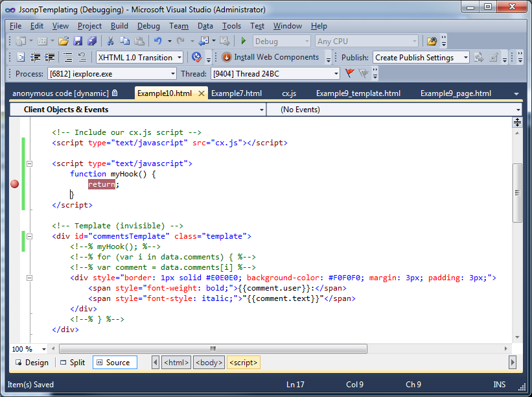The image size is (532, 397).
Task: Switch to the cx.js tab
Action: (289, 93)
